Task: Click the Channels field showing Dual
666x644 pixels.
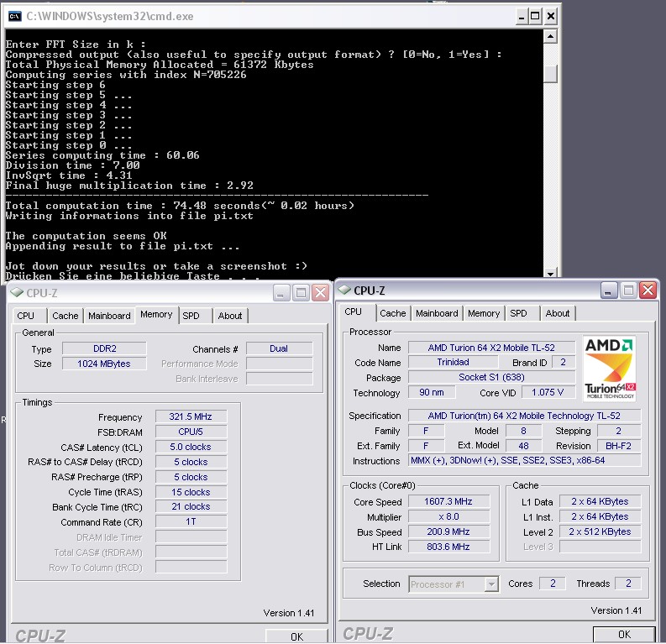Action: 279,348
